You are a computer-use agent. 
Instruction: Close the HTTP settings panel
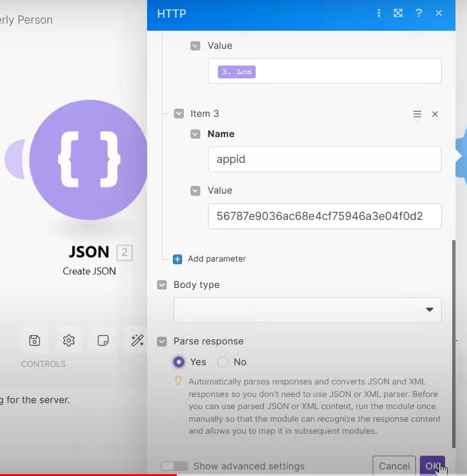coord(438,13)
